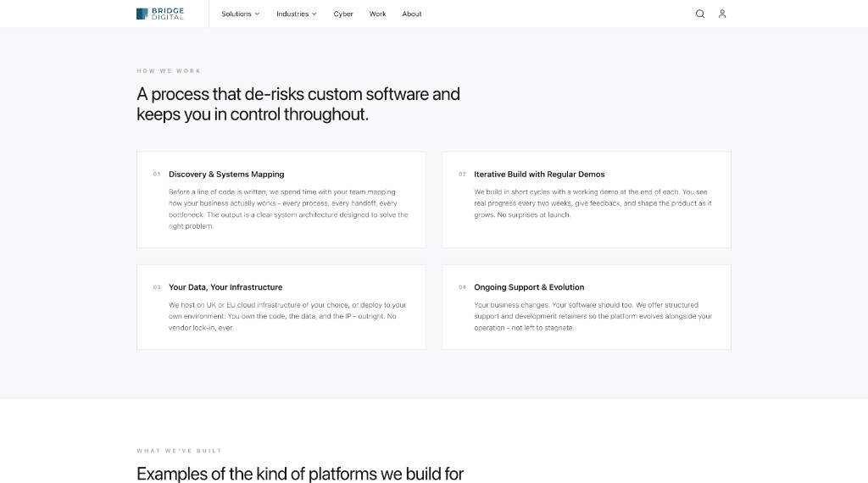Select the Ongoing Support & Evolution card

point(587,307)
